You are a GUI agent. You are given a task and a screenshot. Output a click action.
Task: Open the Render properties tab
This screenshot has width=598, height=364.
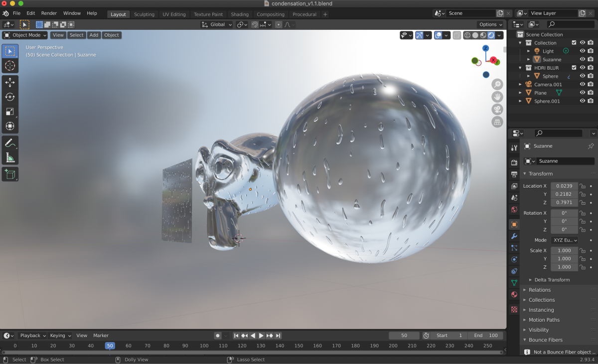click(514, 162)
